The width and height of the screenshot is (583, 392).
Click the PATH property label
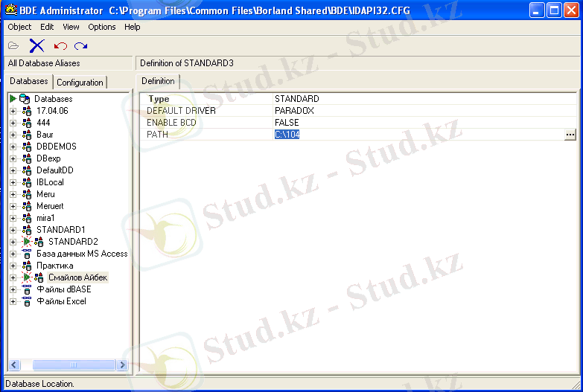point(157,135)
